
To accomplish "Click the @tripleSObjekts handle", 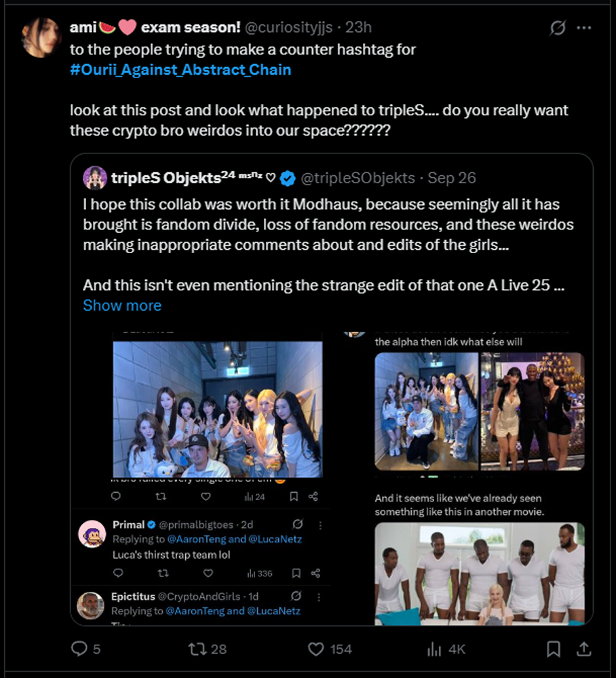I will point(358,178).
